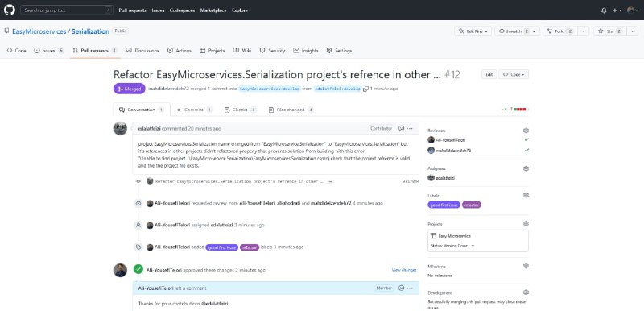
Task: Click the good first issue label in sidebar
Action: pyautogui.click(x=444, y=205)
